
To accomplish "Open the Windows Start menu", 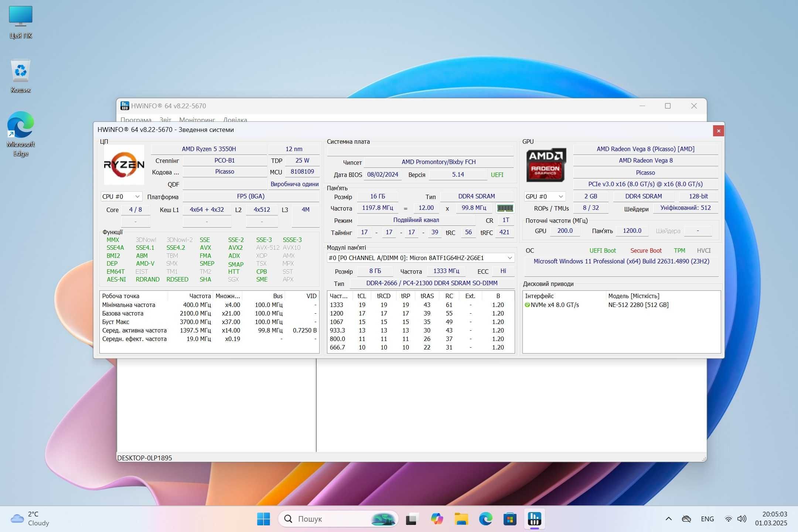I will (263, 519).
